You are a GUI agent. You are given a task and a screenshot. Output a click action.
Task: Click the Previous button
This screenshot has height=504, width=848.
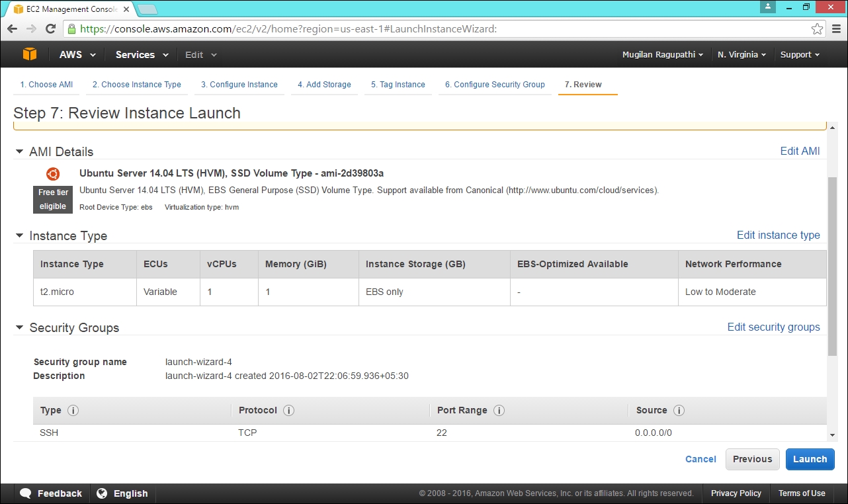[x=753, y=459]
